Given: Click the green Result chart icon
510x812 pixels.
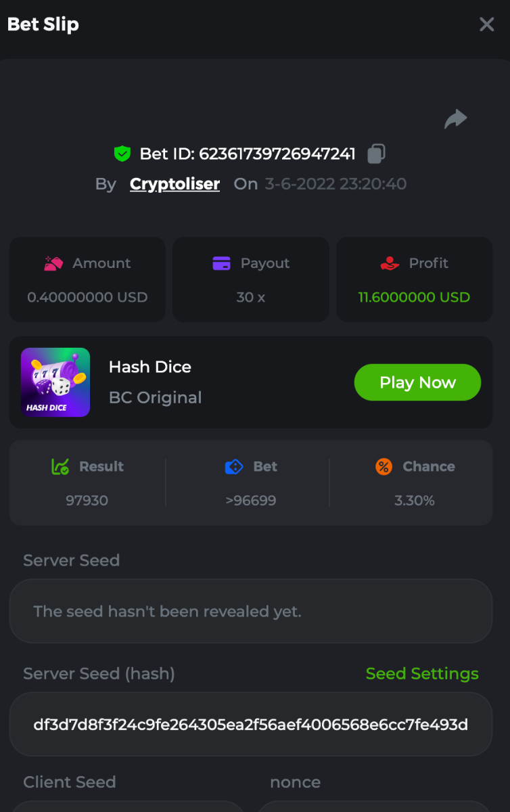Looking at the screenshot, I should (x=60, y=466).
